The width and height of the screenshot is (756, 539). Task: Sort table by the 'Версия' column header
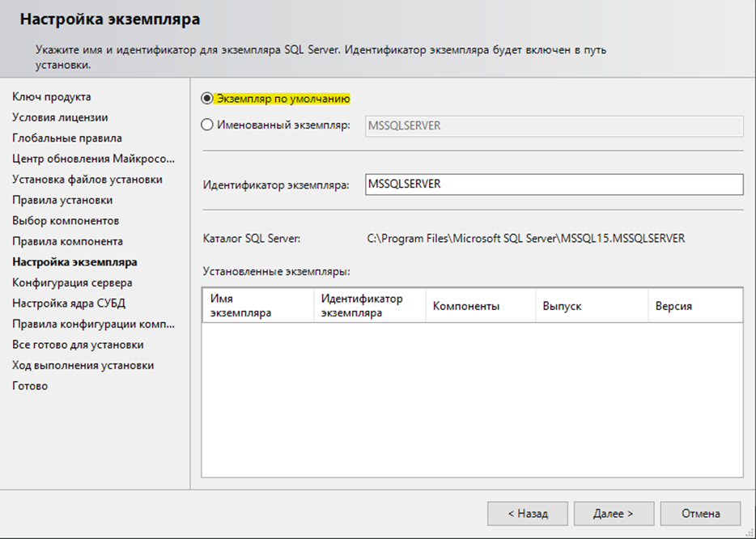(695, 306)
